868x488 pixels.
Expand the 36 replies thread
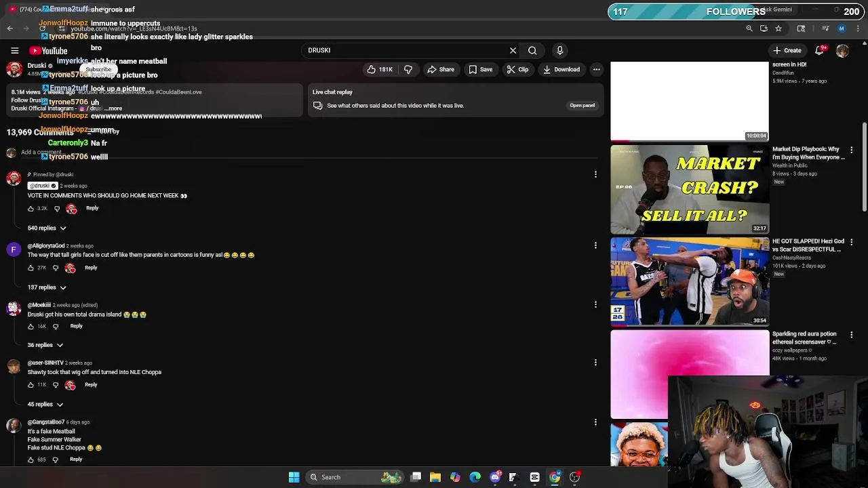tap(45, 345)
